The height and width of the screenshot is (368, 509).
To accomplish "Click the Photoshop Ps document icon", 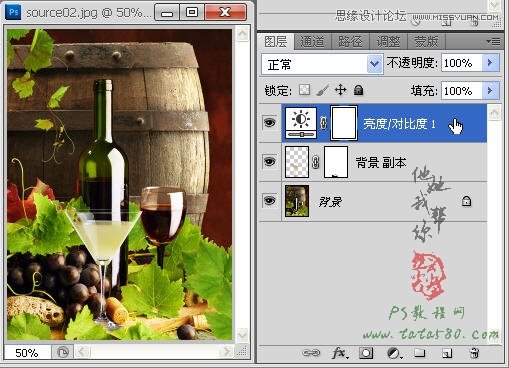I will [x=13, y=12].
